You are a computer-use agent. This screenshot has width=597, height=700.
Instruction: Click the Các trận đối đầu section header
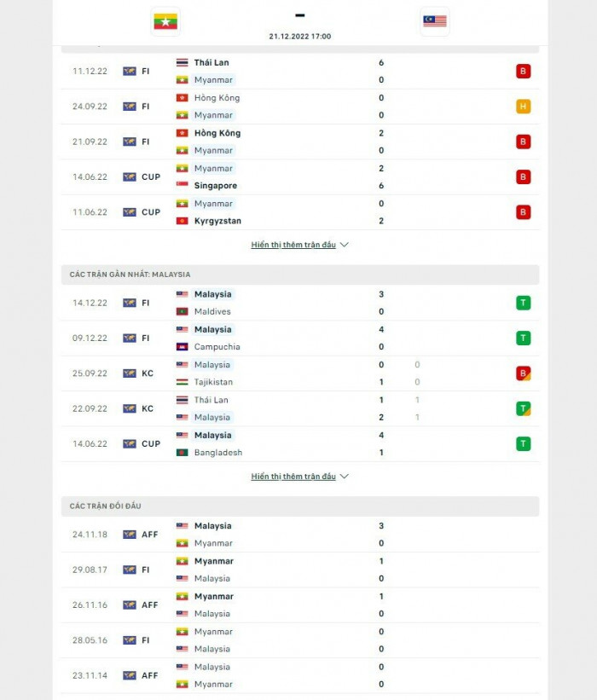[106, 506]
